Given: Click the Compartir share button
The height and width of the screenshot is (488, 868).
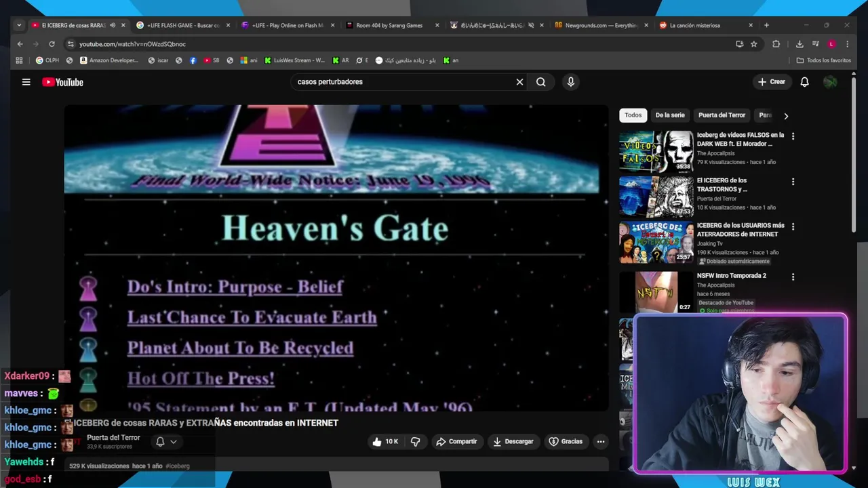Looking at the screenshot, I should 456,442.
